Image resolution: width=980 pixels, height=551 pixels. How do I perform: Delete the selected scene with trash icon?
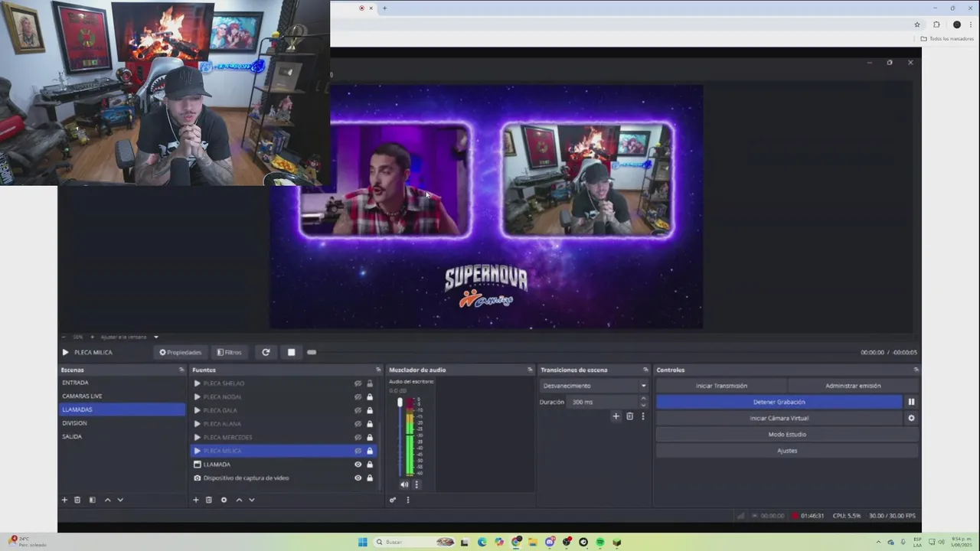click(x=77, y=500)
